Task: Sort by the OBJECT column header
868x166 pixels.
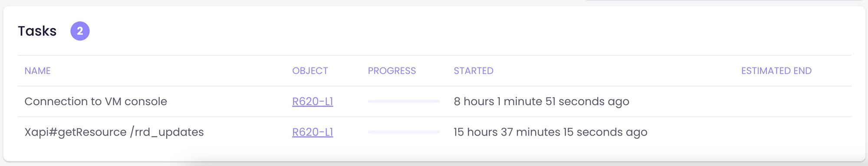Action: click(310, 71)
